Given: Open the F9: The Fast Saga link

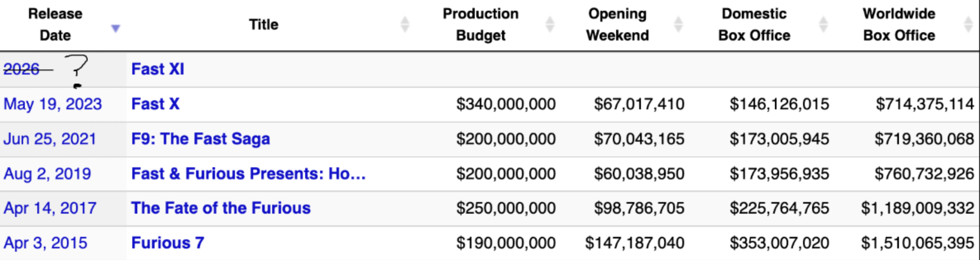Looking at the screenshot, I should 201,139.
